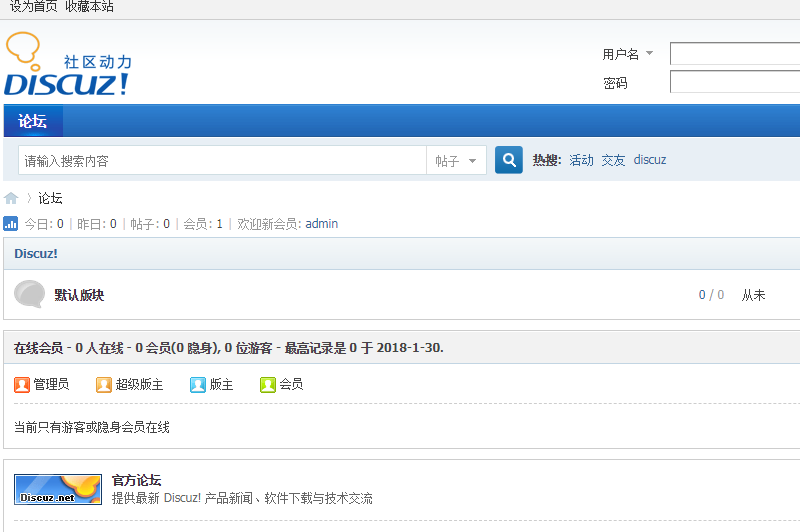Viewport: 800px width, 532px height.
Task: Expand the 帖子 search type dropdown
Action: tap(457, 161)
